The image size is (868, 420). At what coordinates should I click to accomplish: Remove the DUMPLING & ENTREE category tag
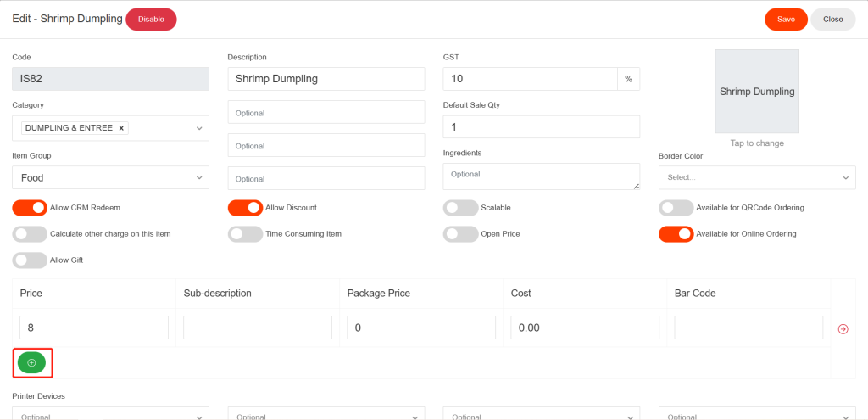pos(121,128)
